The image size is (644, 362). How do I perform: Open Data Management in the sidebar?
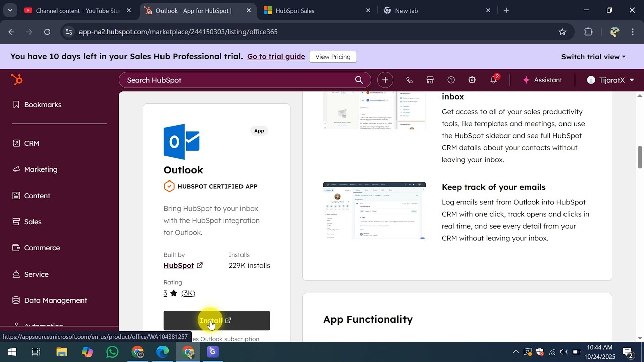(49, 300)
